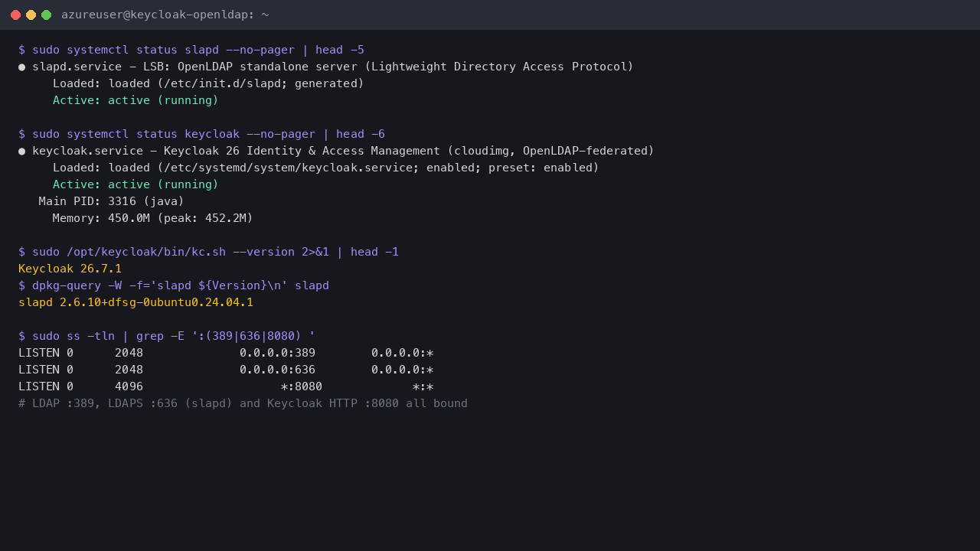Click the slapd 'Active: active (running)' status
The image size is (980, 551).
tap(136, 100)
